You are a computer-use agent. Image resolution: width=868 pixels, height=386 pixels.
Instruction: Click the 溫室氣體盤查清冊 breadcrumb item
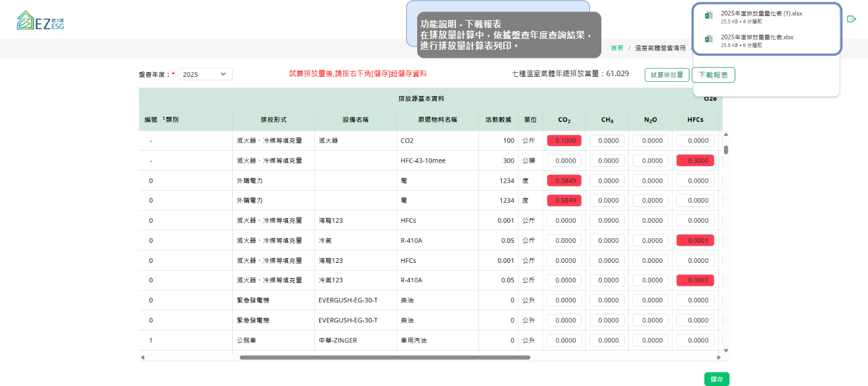[x=660, y=48]
